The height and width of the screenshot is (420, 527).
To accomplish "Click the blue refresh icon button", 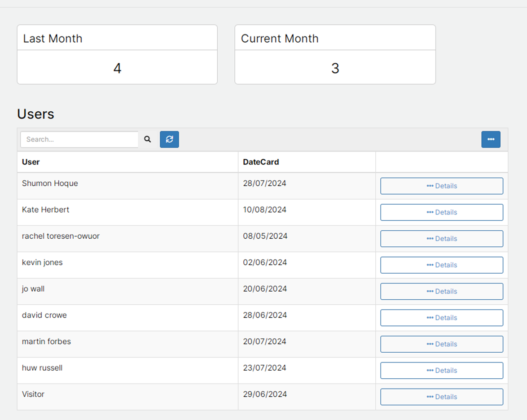I will pyautogui.click(x=169, y=140).
